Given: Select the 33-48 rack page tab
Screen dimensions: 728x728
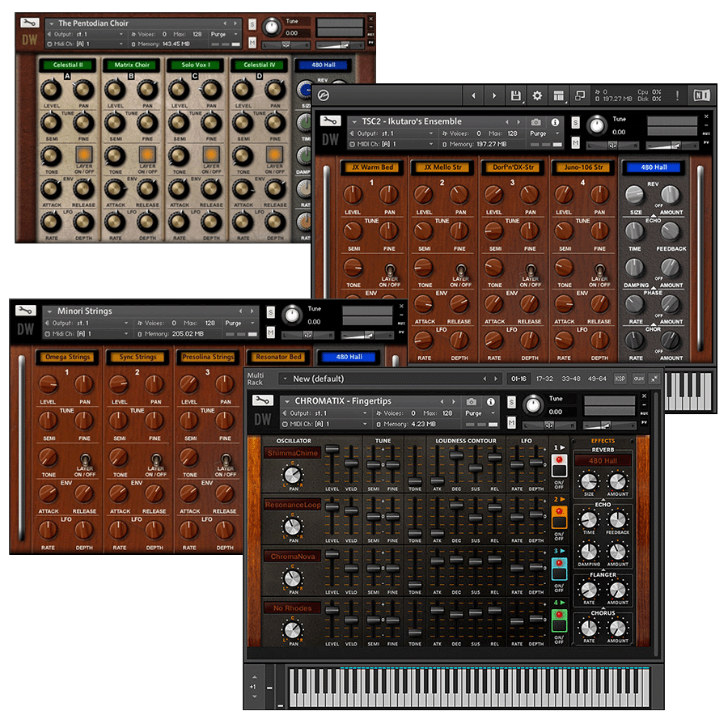Looking at the screenshot, I should [x=571, y=379].
